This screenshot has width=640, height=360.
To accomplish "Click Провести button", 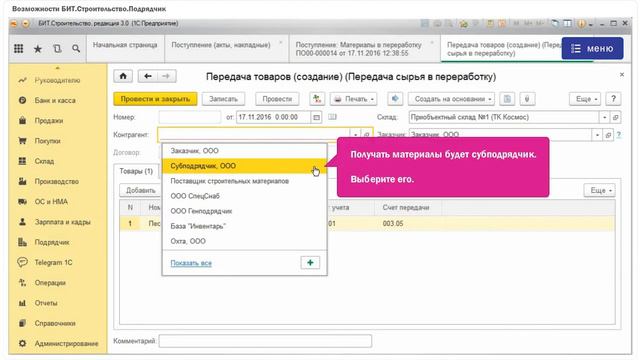I will [x=277, y=99].
